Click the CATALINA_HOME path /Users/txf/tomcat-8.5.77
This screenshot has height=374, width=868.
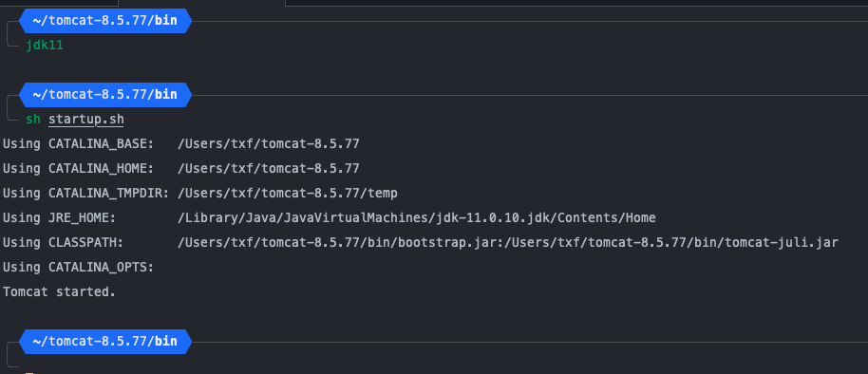pyautogui.click(x=269, y=168)
